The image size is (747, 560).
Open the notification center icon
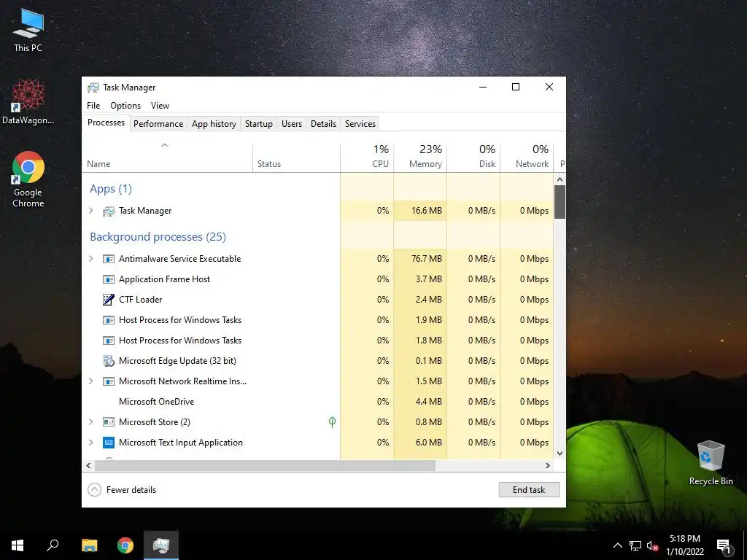tap(724, 546)
